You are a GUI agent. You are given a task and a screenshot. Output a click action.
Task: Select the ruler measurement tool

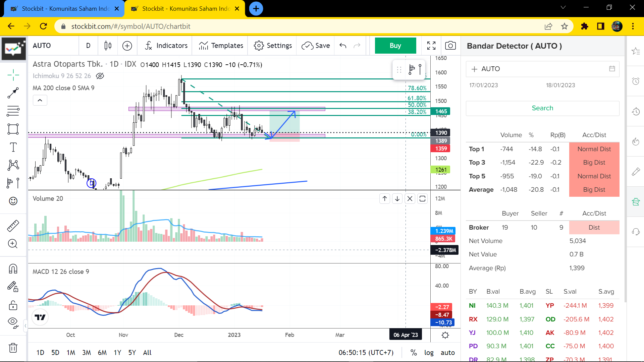tap(13, 226)
